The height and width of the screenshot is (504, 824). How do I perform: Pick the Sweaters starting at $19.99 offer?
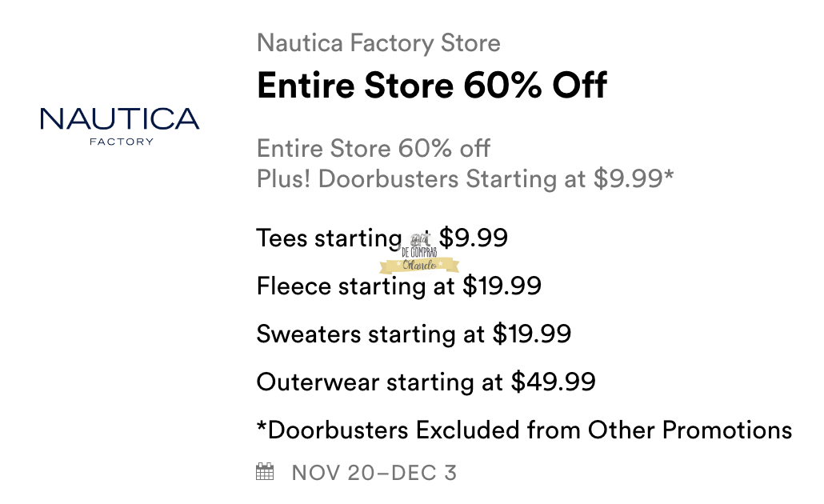point(414,334)
